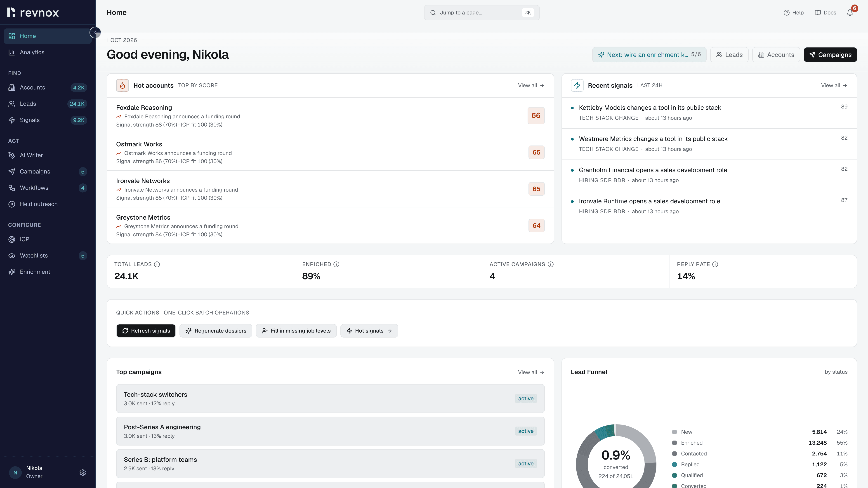
Task: Open Help from the top bar
Action: [794, 12]
